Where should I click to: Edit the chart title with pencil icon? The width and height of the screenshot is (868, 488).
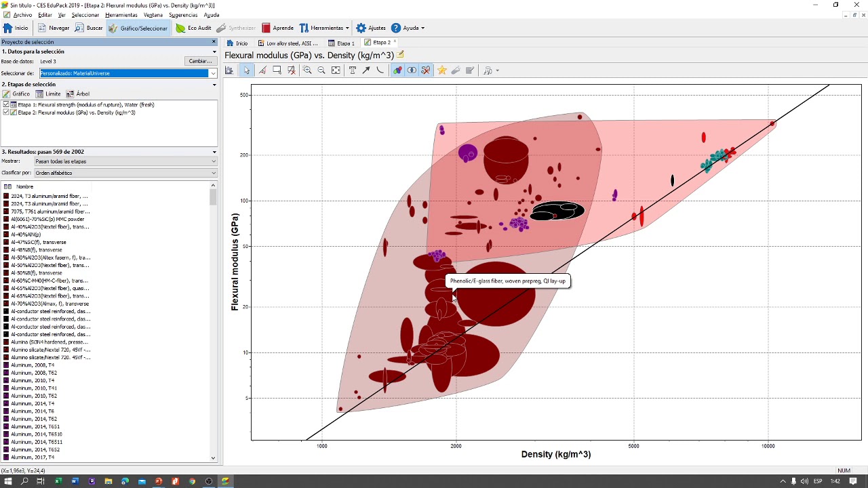tap(401, 55)
